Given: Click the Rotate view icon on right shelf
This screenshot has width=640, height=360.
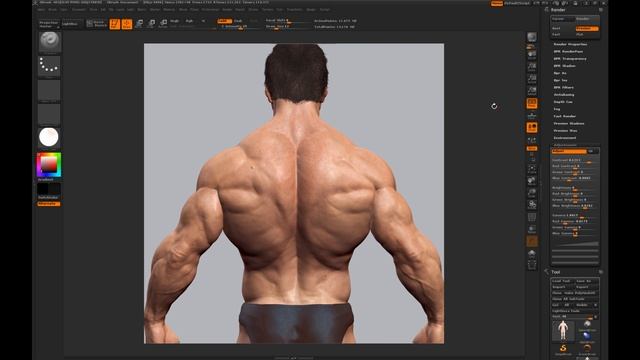Looking at the screenshot, I should tap(532, 204).
